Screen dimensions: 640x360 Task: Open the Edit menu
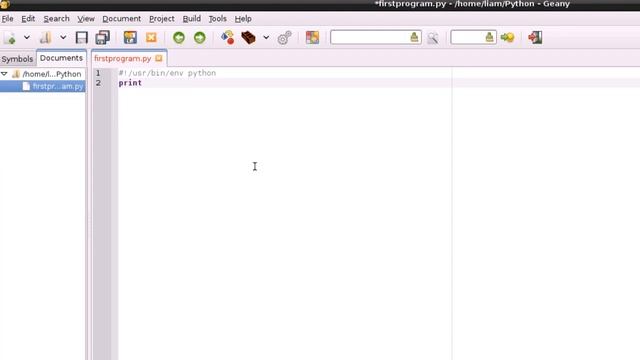click(x=28, y=19)
